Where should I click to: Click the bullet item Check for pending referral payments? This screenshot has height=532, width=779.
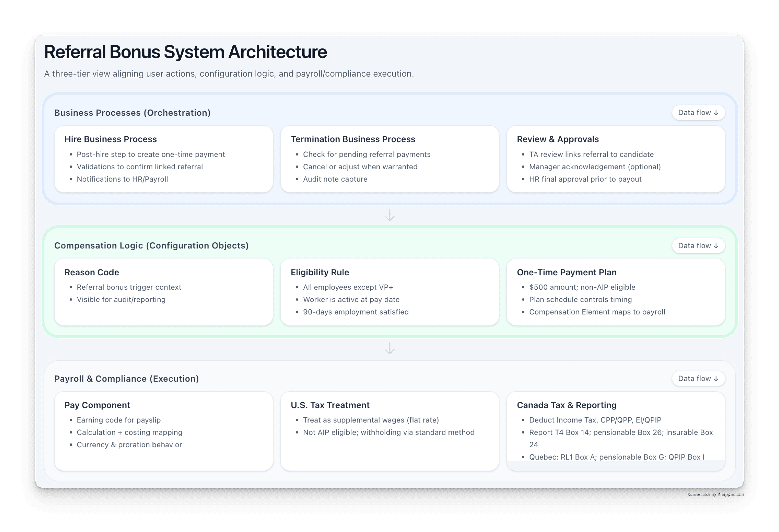pos(367,154)
